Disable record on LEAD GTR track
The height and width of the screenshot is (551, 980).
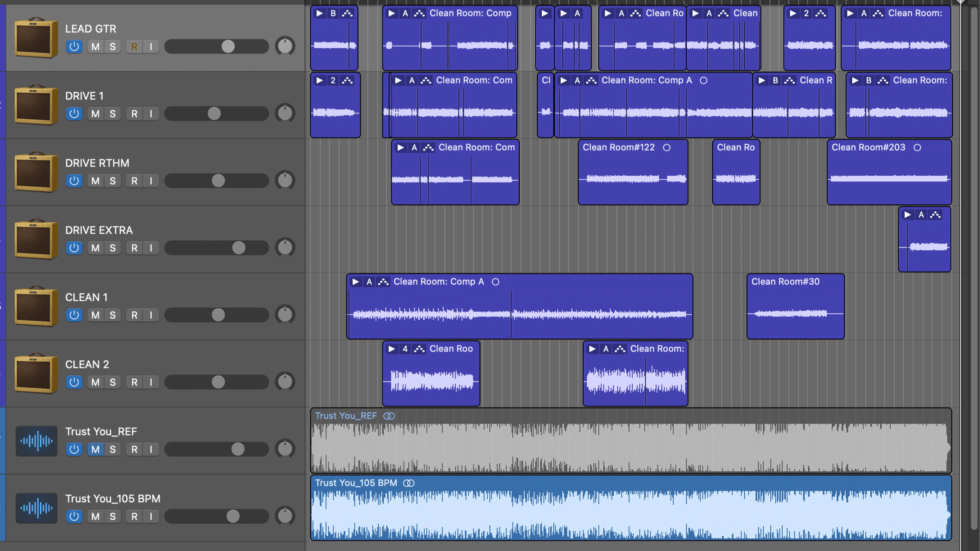point(134,46)
